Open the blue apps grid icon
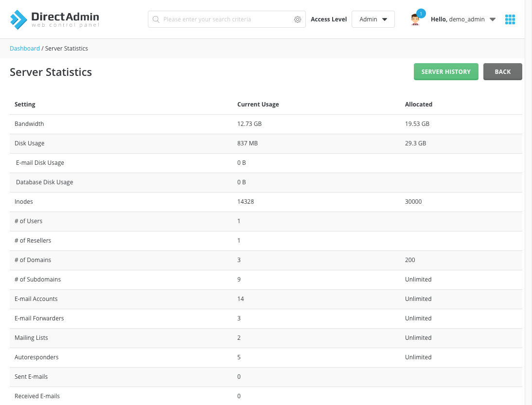The height and width of the screenshot is (405, 532). pyautogui.click(x=510, y=19)
